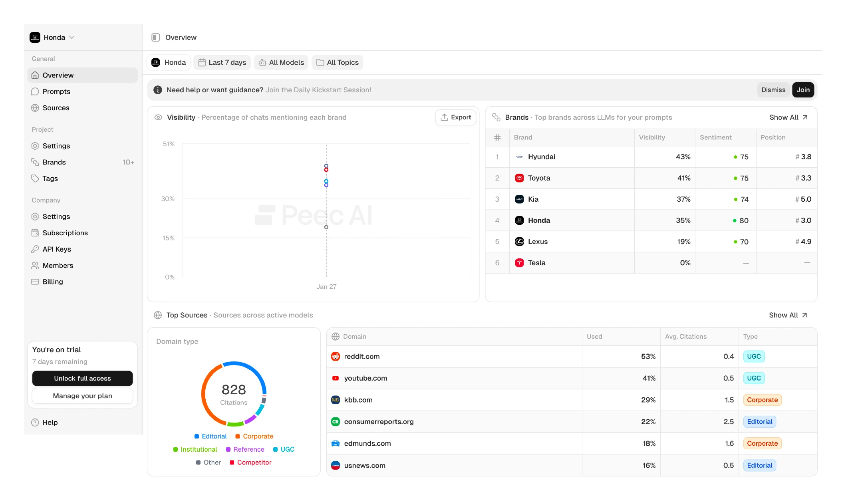Click the 828 Citations donut center

click(x=234, y=394)
